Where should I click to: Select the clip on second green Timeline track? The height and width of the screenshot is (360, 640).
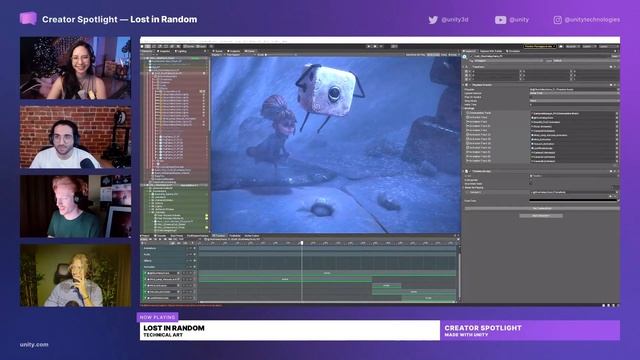(285, 280)
